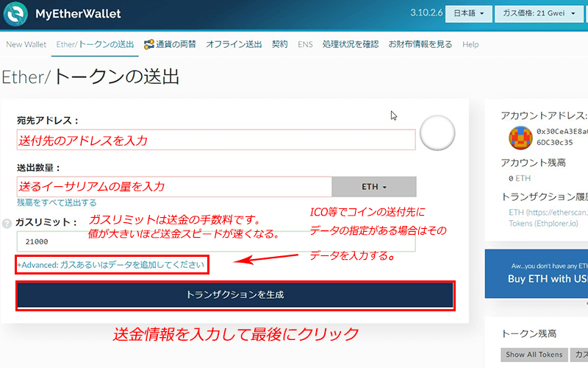Open the Tokens (Ethplorer.io) link
This screenshot has height=368, width=588.
click(543, 224)
